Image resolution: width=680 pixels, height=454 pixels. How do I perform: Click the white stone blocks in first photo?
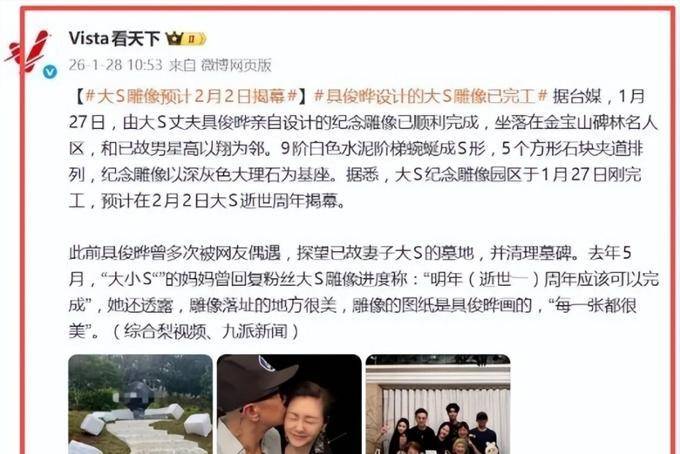[x=197, y=424]
